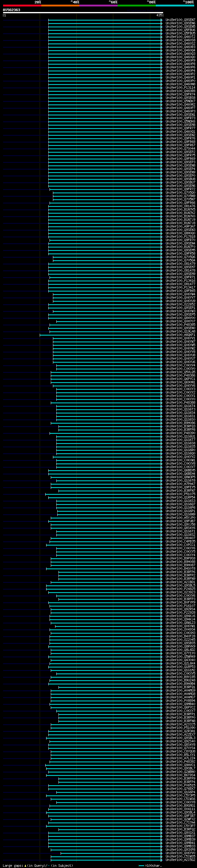Click alignment bar for UniRef100_Q9SEN5
The width and height of the screenshot is (197, 868).
[105, 26]
